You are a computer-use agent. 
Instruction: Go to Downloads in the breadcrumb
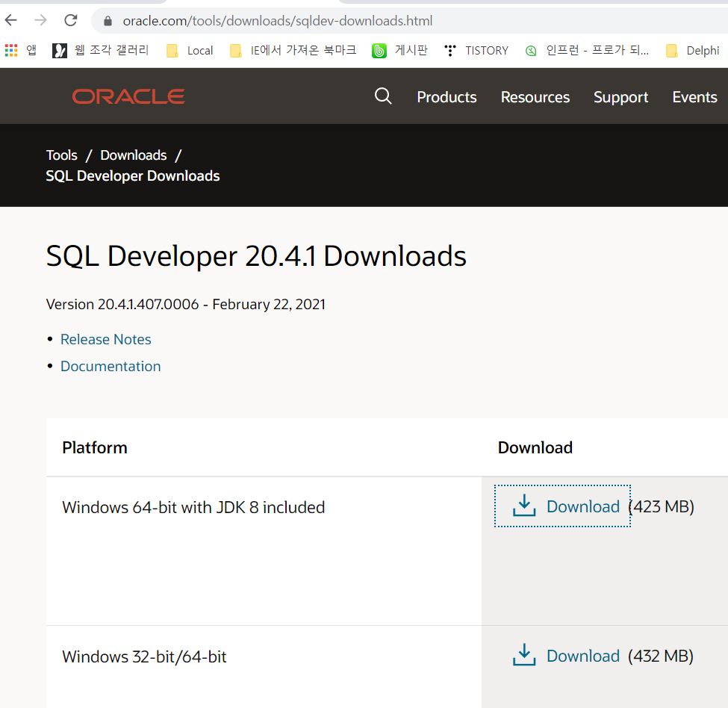(x=134, y=155)
